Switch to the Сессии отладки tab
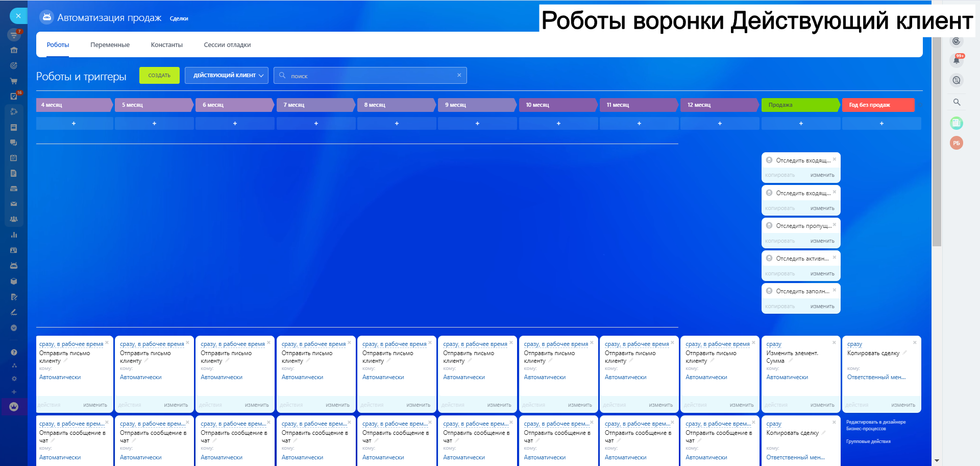Image resolution: width=980 pixels, height=466 pixels. [x=227, y=45]
